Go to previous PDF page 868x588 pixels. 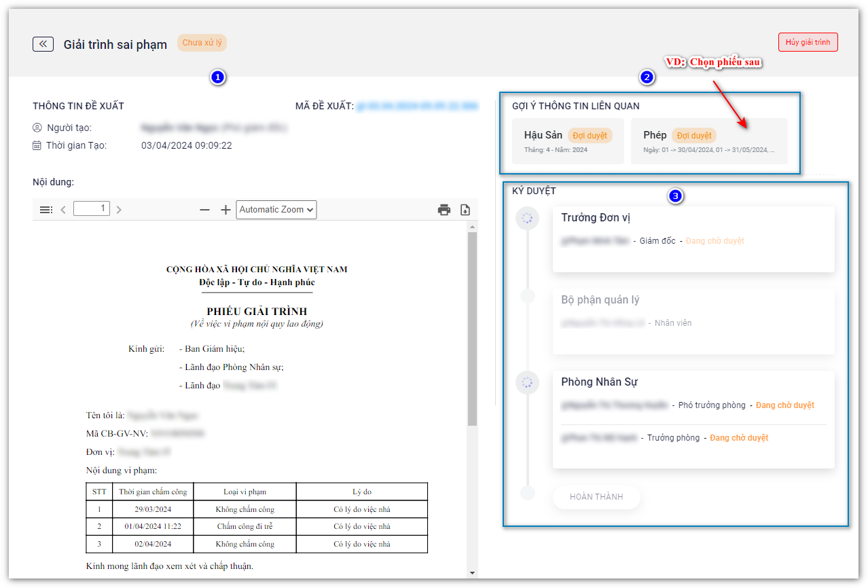coord(63,210)
